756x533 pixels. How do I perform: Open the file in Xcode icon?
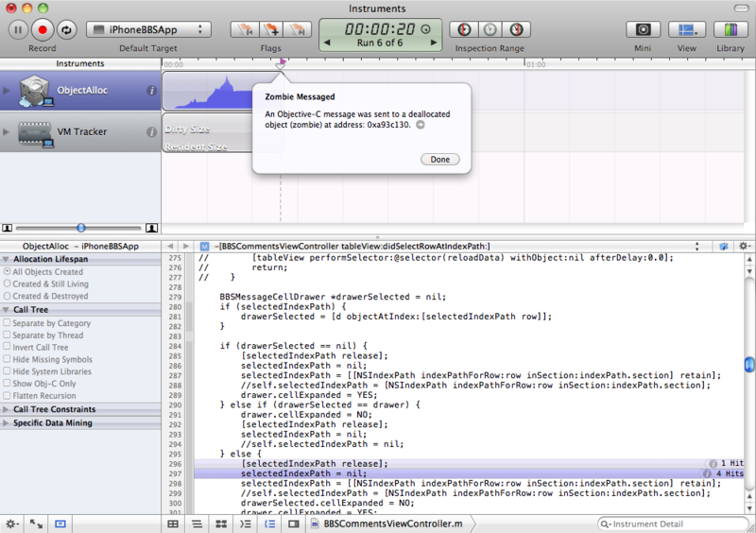(724, 246)
